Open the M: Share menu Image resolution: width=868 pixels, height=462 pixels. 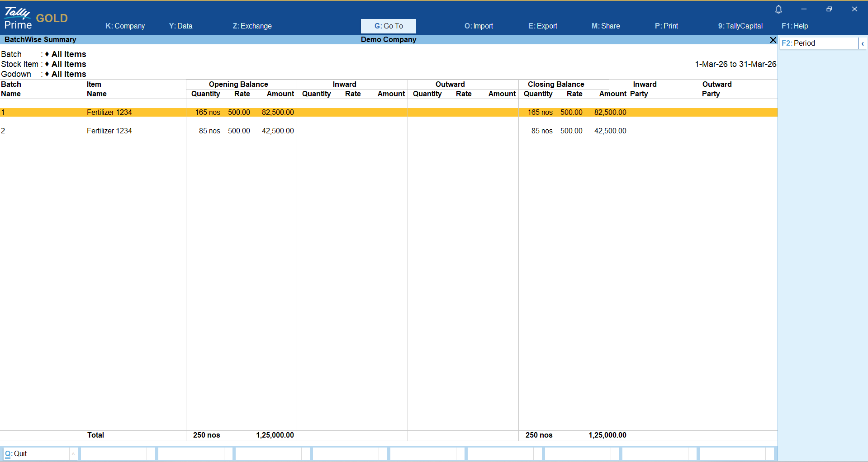[606, 26]
